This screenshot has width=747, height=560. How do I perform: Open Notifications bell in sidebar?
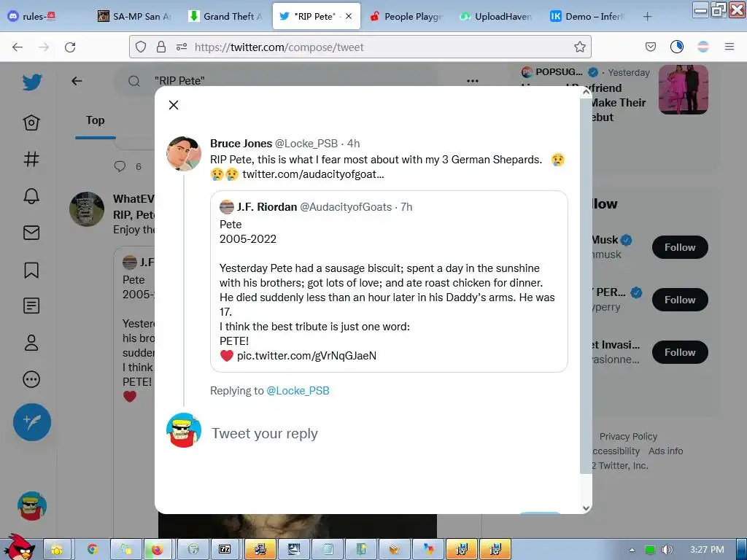point(31,195)
